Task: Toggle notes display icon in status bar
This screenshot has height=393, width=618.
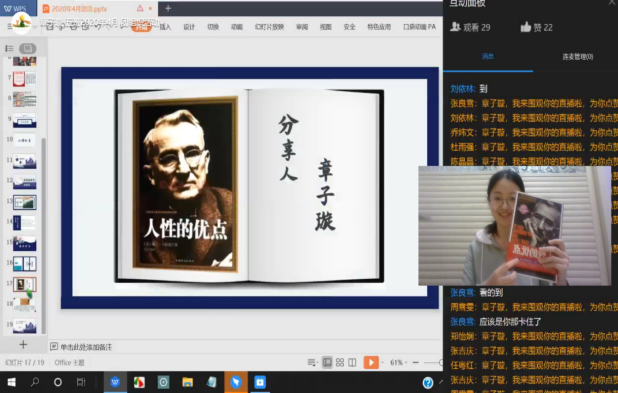Action: 311,362
